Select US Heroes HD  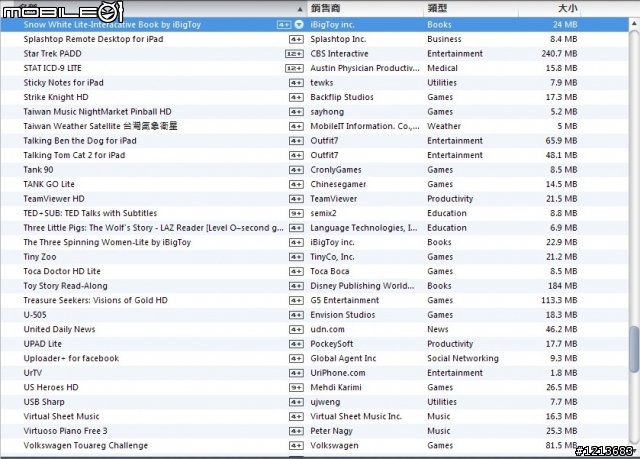point(51,387)
